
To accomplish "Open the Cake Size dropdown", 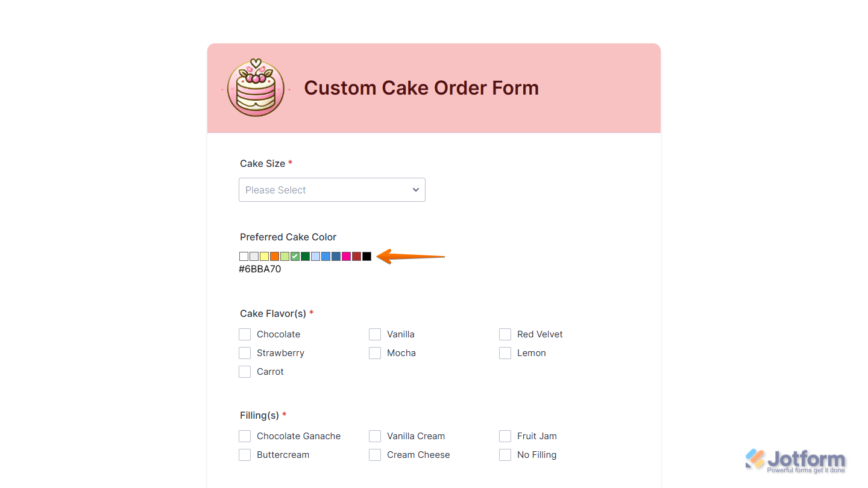I will pos(332,190).
